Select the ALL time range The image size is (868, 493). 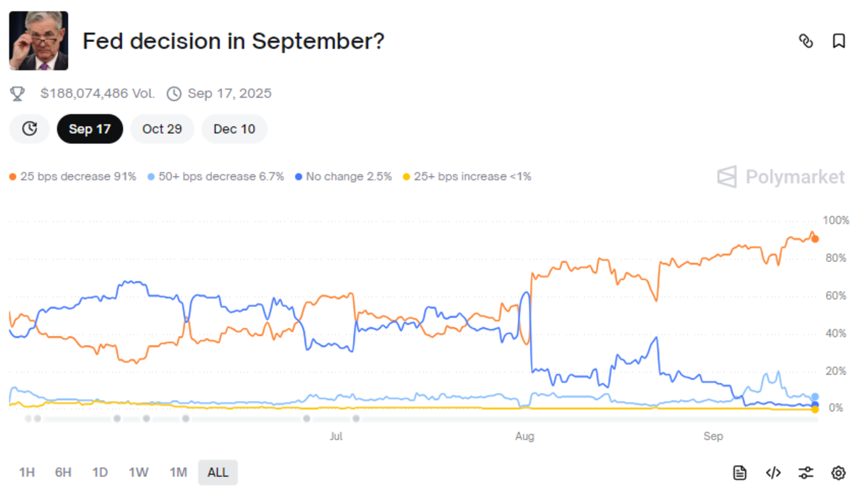[218, 473]
